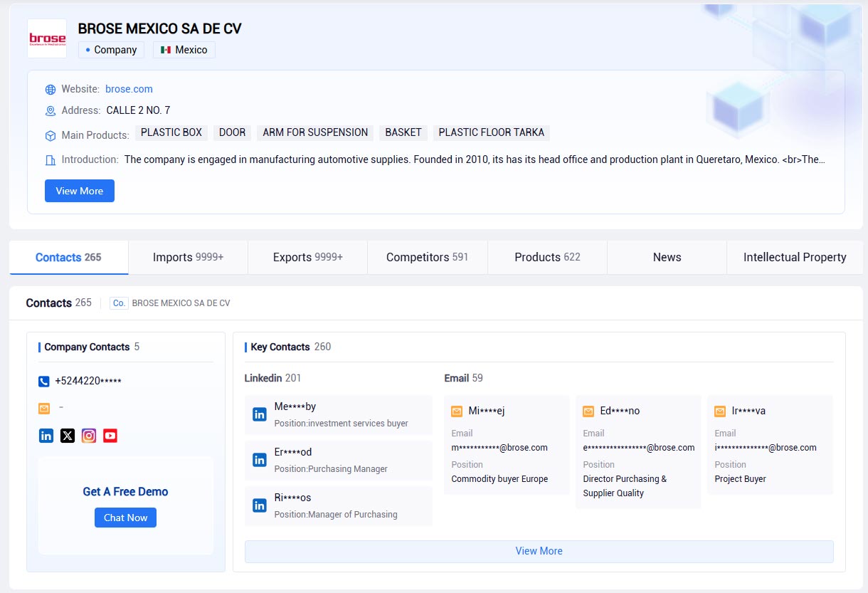
Task: Click the Chat Now button
Action: point(125,518)
